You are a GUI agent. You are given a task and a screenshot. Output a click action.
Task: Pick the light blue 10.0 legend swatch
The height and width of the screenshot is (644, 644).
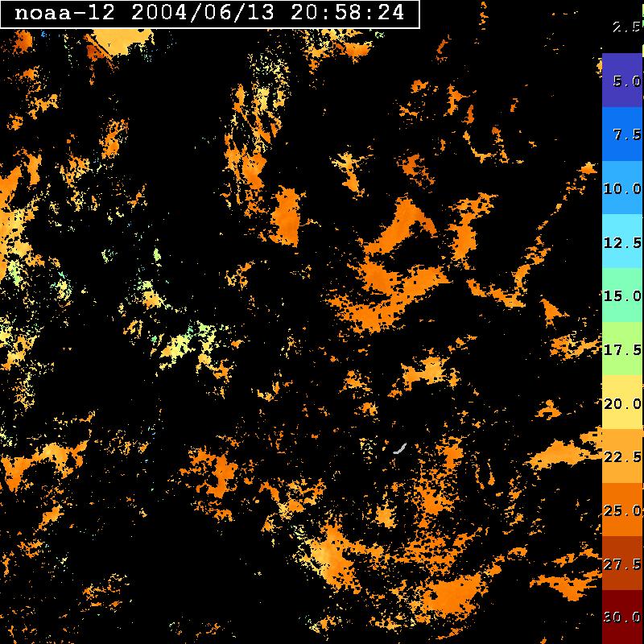coord(621,188)
